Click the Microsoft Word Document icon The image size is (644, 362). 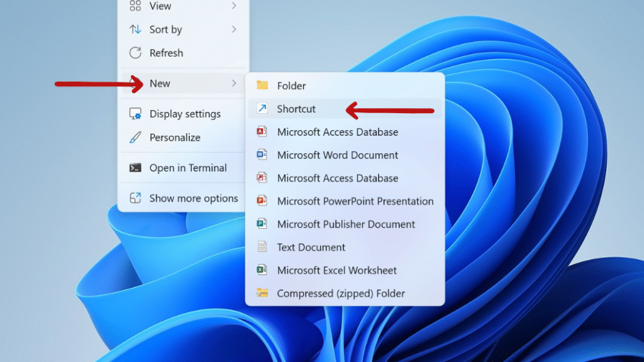(262, 155)
